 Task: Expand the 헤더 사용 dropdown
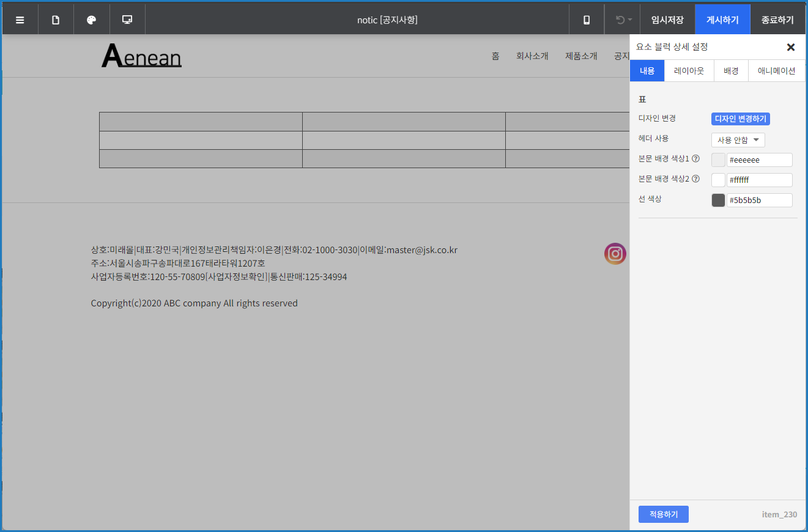(x=738, y=140)
